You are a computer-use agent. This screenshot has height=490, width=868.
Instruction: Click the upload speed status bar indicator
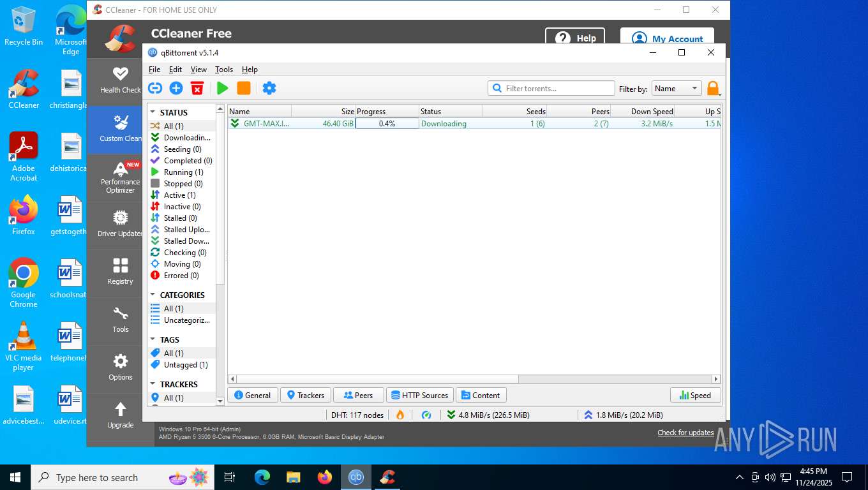coord(623,415)
